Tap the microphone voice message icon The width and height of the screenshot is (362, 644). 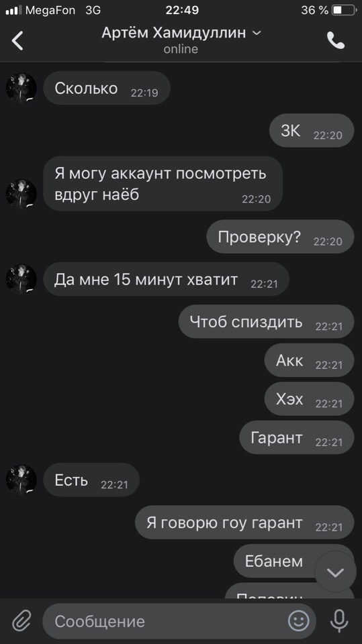pyautogui.click(x=339, y=620)
